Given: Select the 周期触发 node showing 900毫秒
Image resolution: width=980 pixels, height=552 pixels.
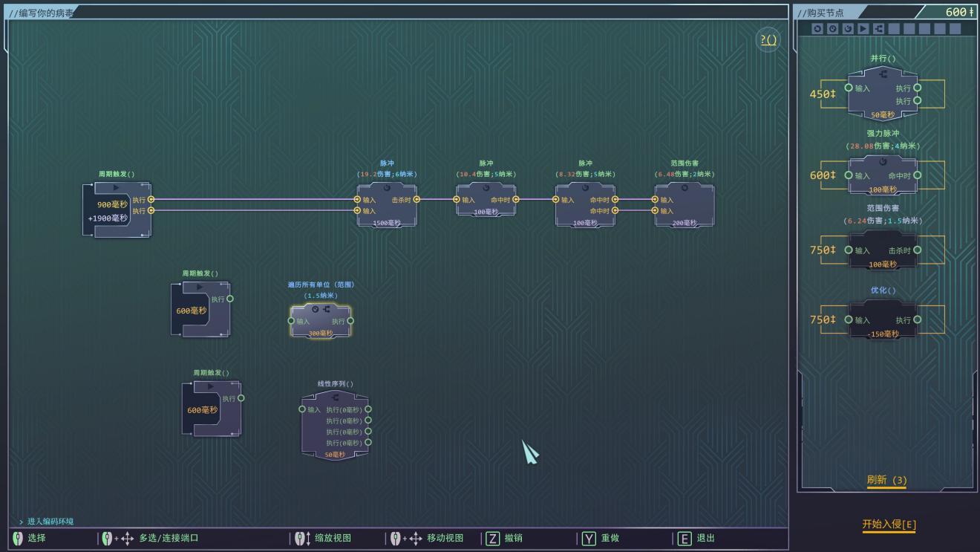Looking at the screenshot, I should pyautogui.click(x=117, y=210).
